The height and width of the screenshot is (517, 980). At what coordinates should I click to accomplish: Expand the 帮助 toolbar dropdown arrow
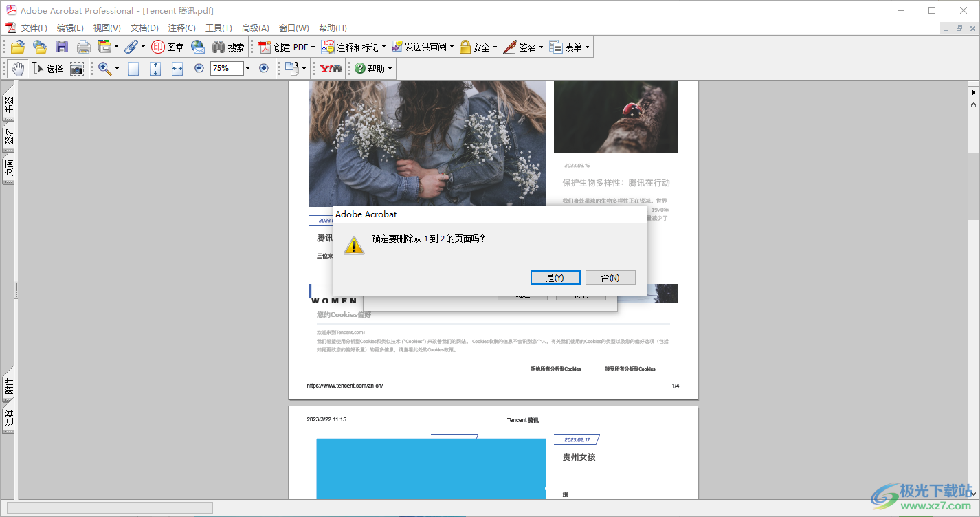pyautogui.click(x=390, y=68)
